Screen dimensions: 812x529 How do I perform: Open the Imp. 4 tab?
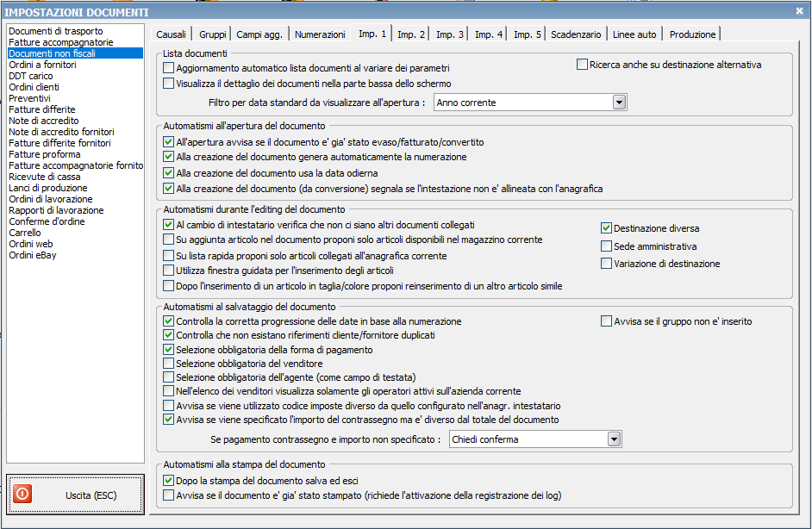[489, 34]
